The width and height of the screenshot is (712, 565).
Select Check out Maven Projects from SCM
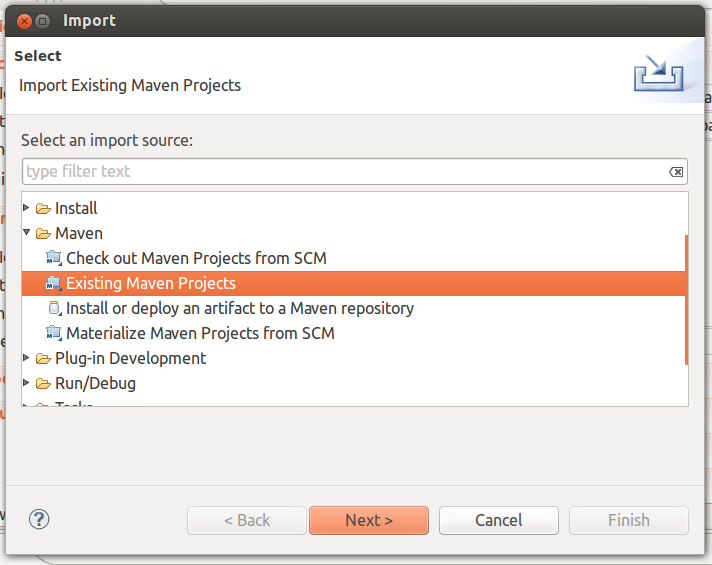click(x=196, y=258)
